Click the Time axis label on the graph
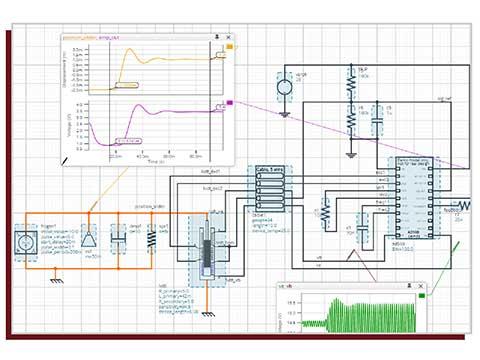The image size is (480, 360). [156, 161]
